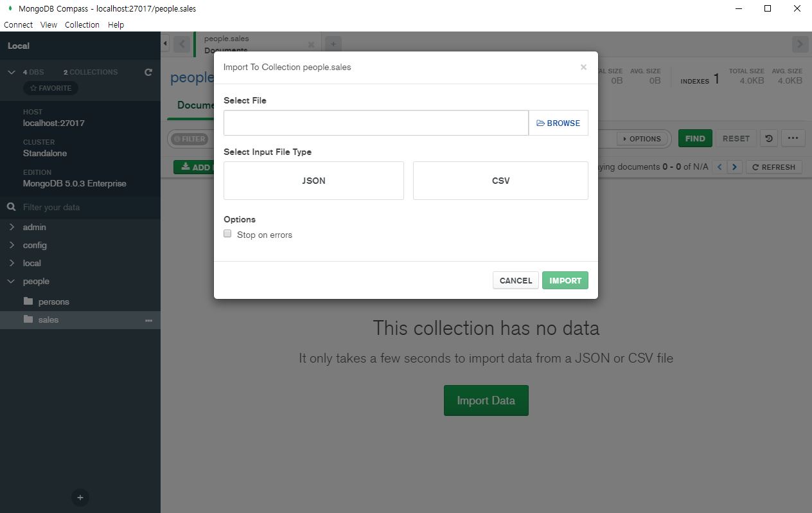The image size is (812, 513).
Task: Collapse the sidebar with arrow toggle
Action: pyautogui.click(x=165, y=44)
